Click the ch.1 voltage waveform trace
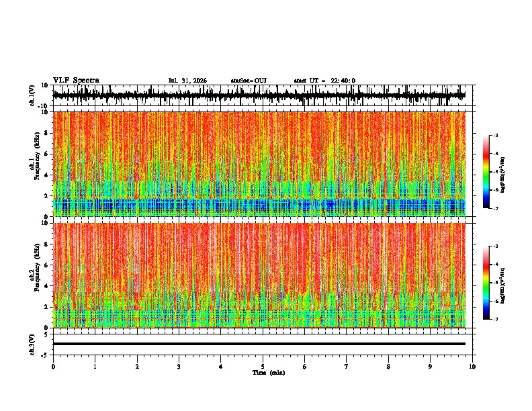Image resolution: width=532 pixels, height=411 pixels. click(x=259, y=95)
